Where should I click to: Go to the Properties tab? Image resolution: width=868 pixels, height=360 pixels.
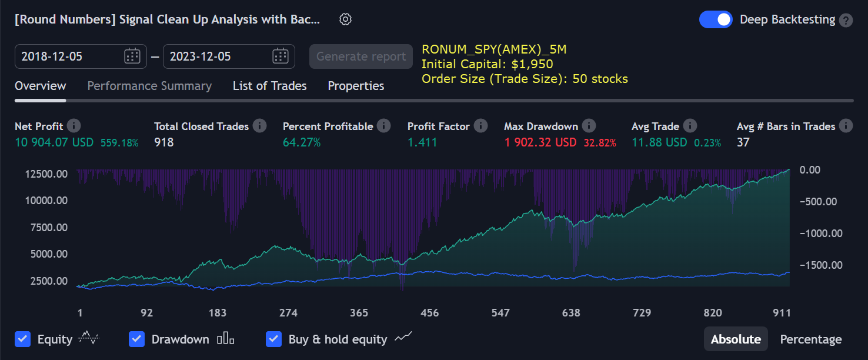pyautogui.click(x=356, y=86)
